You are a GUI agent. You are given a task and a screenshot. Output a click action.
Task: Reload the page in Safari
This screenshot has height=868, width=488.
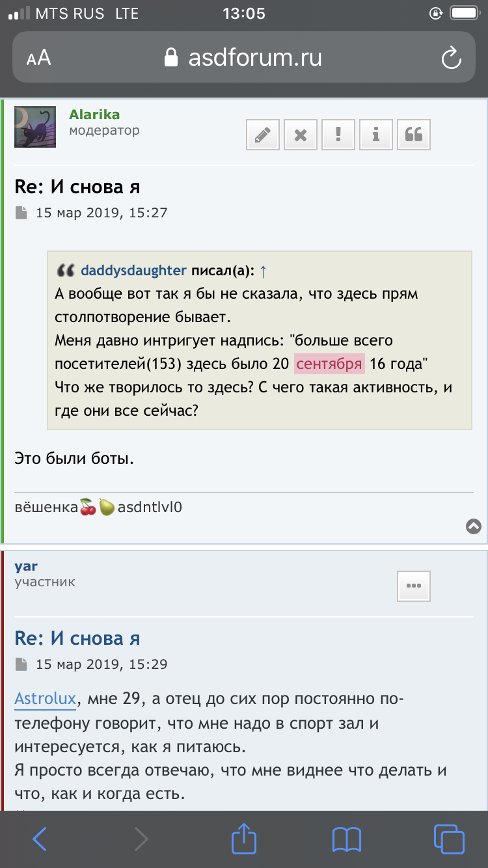tap(452, 57)
